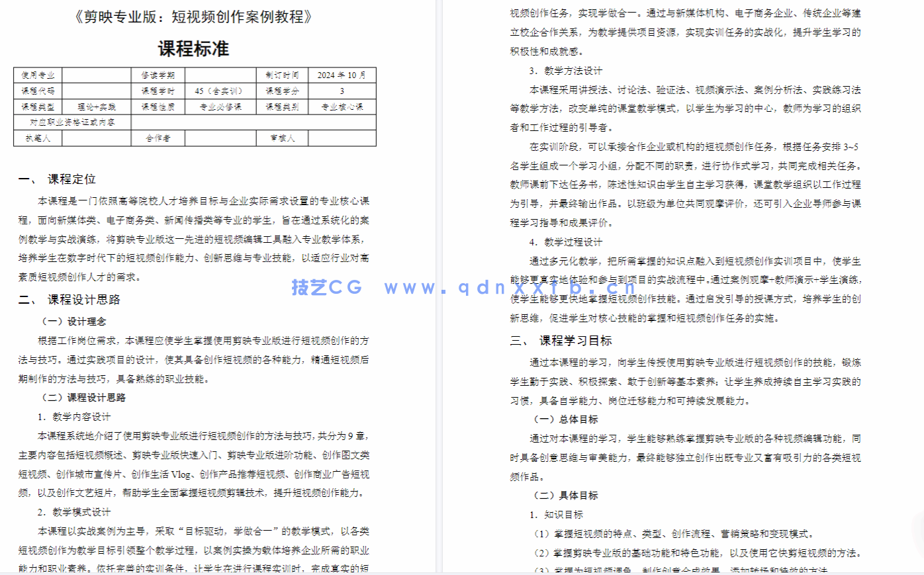Click the 专业核心课 table cell

coord(342,107)
